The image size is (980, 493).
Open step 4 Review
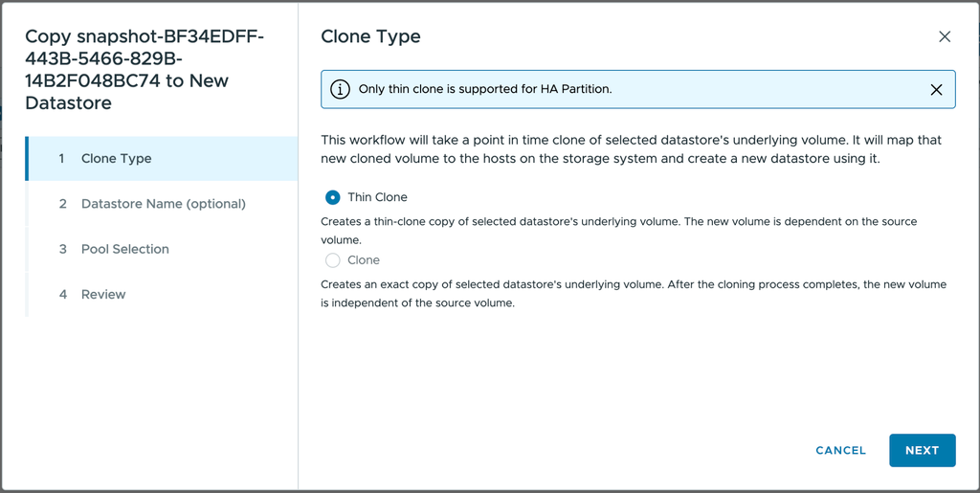coord(161,294)
